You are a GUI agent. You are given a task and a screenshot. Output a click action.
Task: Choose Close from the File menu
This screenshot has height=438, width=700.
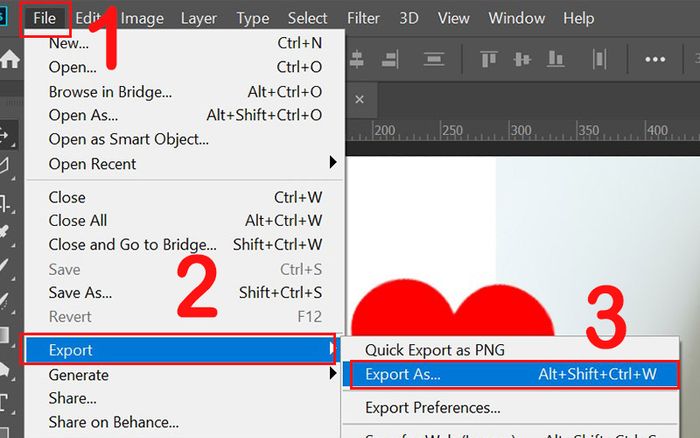click(185, 197)
